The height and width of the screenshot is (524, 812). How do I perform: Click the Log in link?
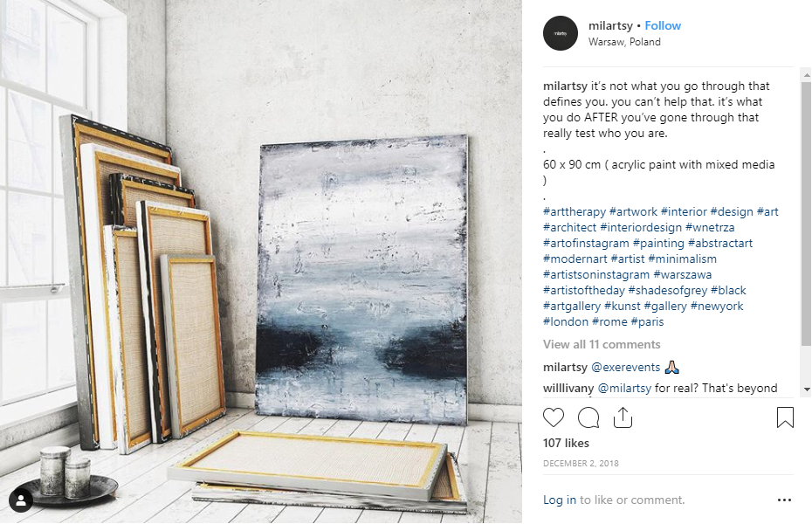click(x=560, y=500)
